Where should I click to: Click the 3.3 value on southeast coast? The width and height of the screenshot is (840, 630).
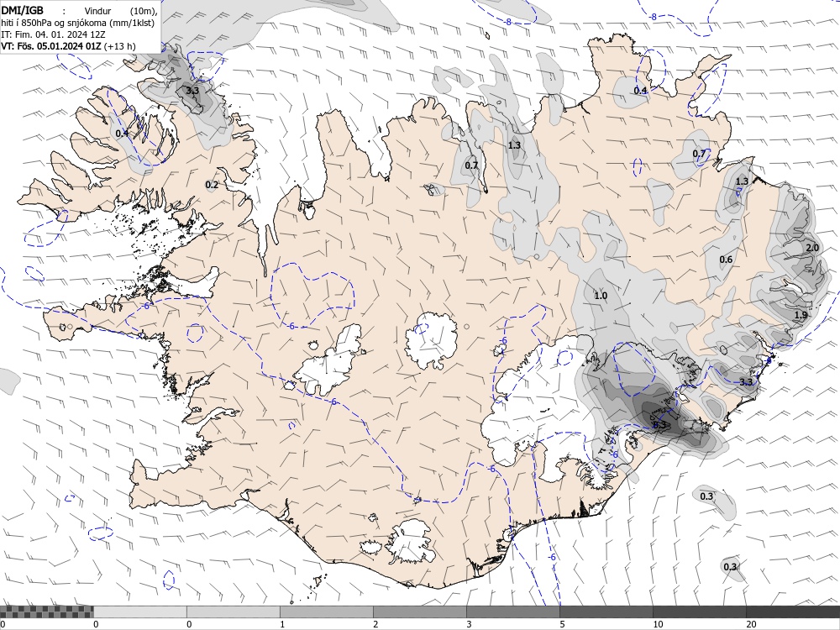746,382
